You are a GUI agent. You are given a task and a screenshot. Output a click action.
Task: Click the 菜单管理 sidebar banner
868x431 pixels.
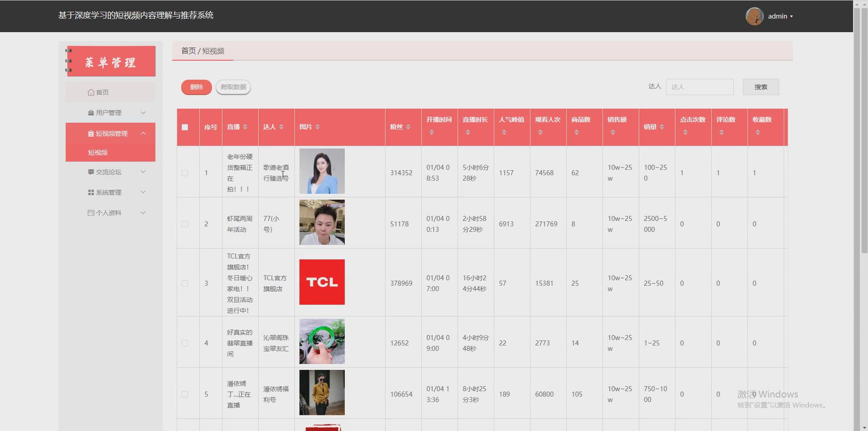tap(111, 61)
